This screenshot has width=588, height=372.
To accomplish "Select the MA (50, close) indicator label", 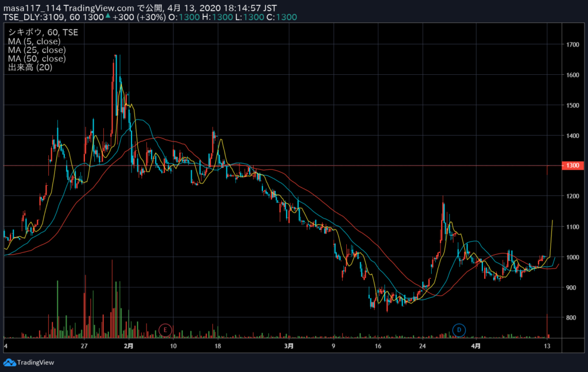I will [37, 59].
